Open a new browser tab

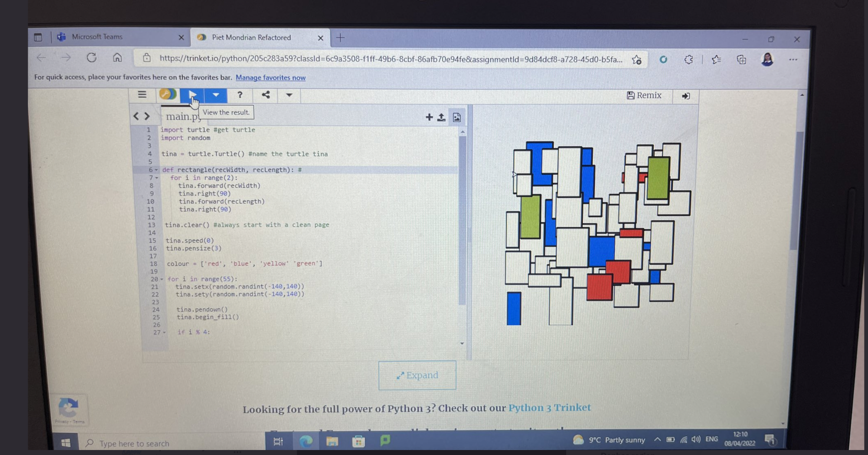(x=340, y=37)
